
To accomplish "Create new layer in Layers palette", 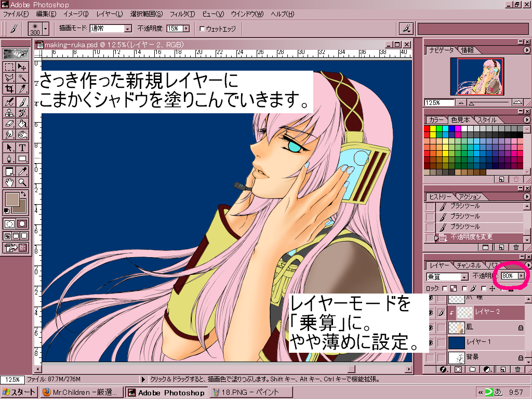I will coord(503,369).
